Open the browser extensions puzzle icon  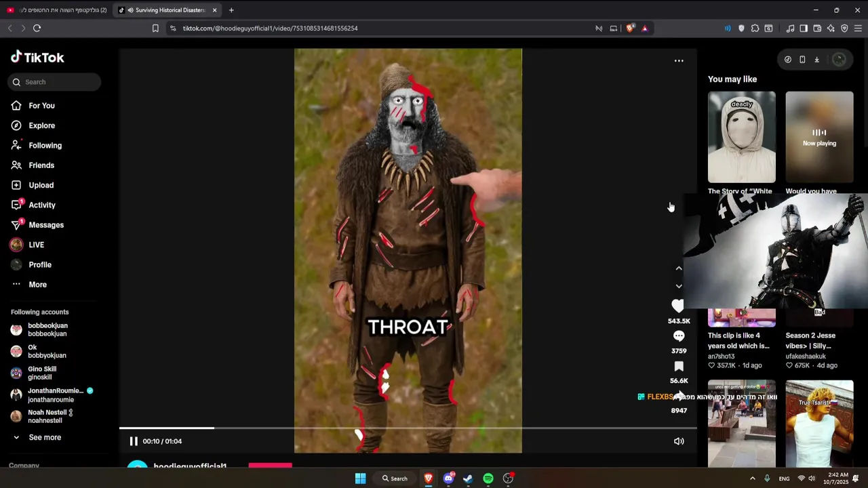point(755,28)
